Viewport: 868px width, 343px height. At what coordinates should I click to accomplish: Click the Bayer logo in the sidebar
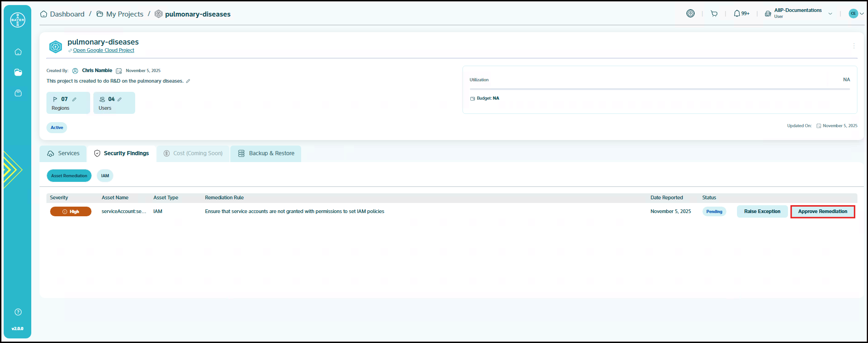(17, 20)
